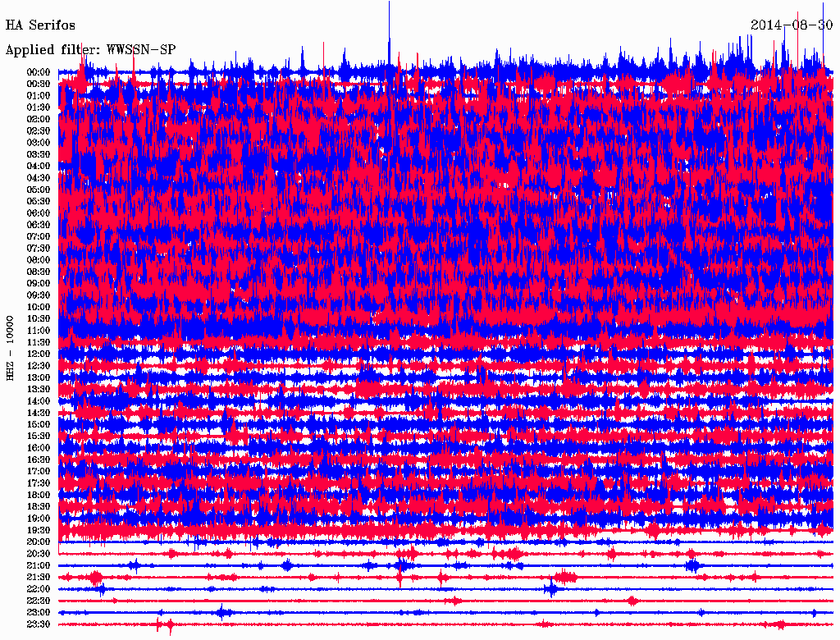840x640 pixels.
Task: Select the 21:00 time row label
Action: [39, 565]
